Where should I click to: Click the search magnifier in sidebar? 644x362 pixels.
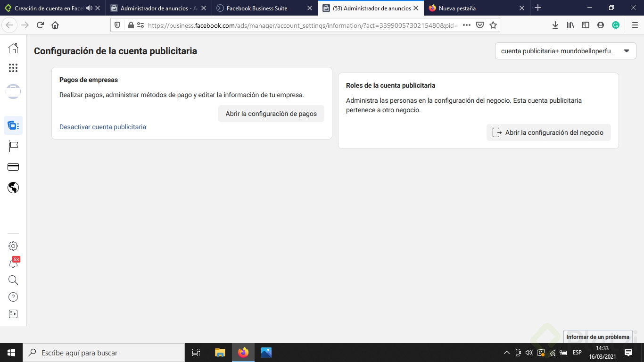click(13, 280)
